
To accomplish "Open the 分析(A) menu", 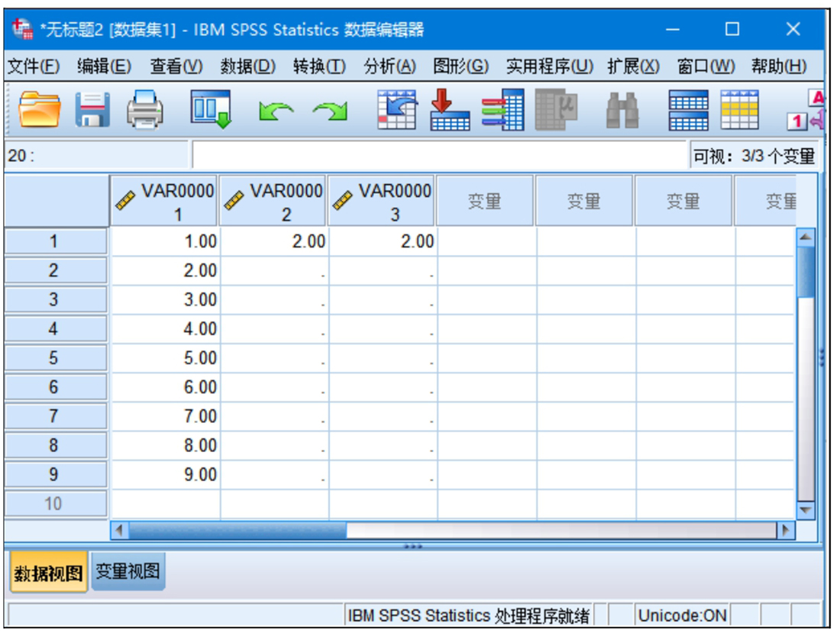I will pos(389,66).
